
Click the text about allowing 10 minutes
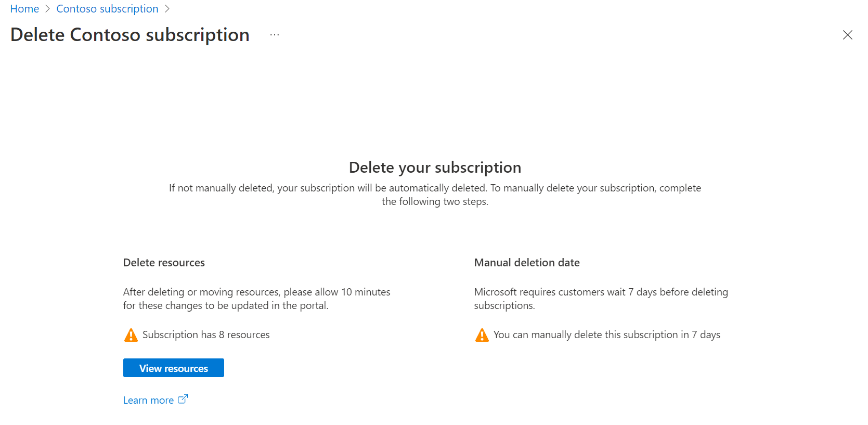[x=256, y=299]
